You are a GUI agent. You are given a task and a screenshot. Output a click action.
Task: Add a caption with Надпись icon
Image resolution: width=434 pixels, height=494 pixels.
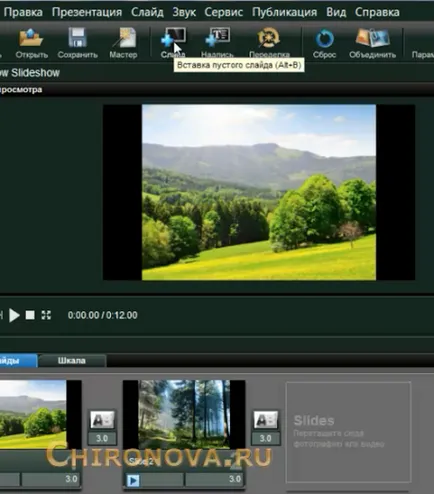click(217, 38)
